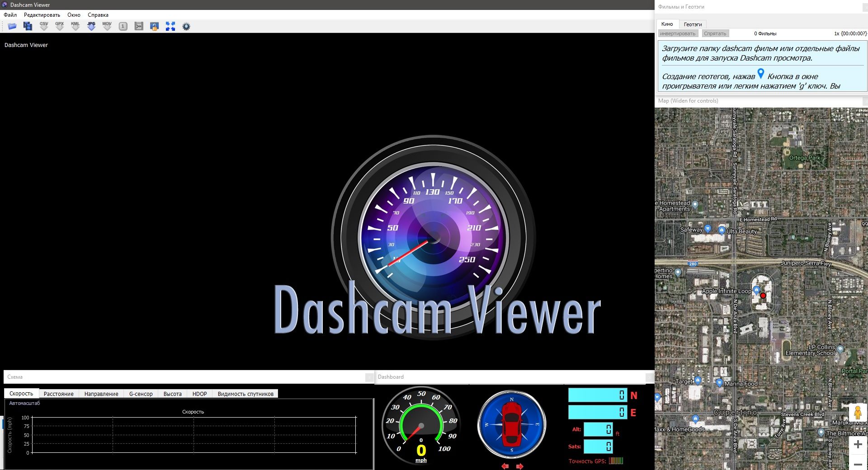
Task: Select the Скорость graph tab
Action: tap(21, 394)
